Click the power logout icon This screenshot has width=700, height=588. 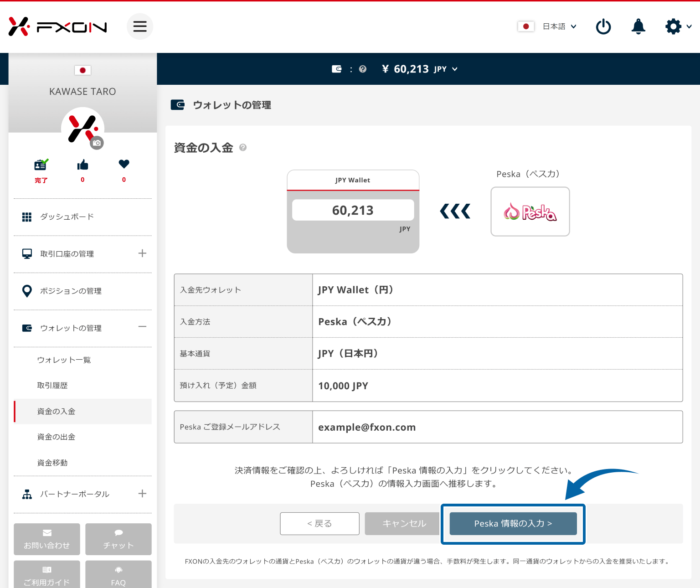[603, 26]
